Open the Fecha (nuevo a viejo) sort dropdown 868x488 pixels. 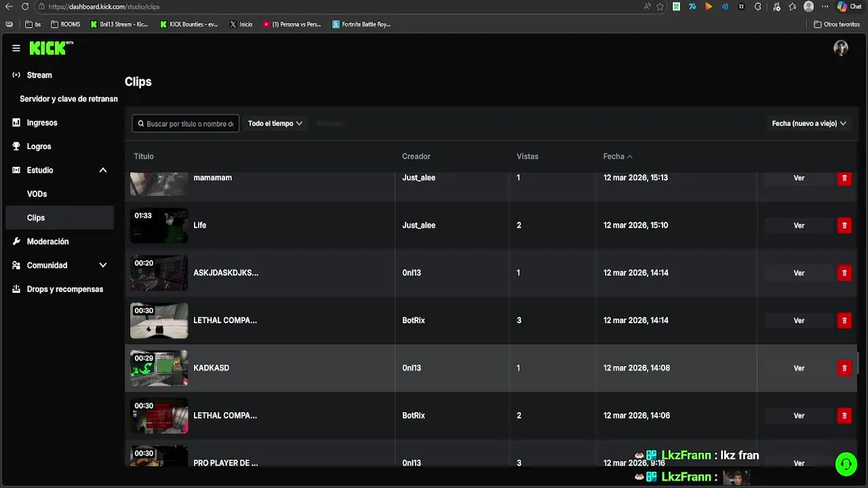coord(809,123)
